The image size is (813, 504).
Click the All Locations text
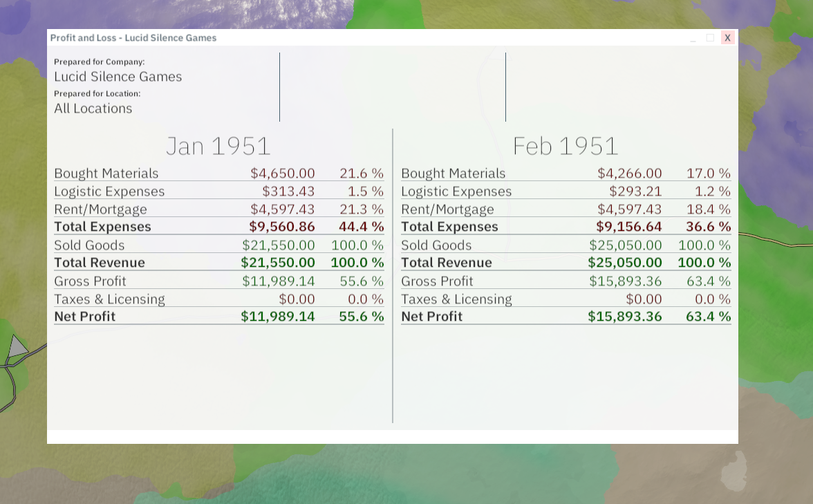click(x=93, y=109)
